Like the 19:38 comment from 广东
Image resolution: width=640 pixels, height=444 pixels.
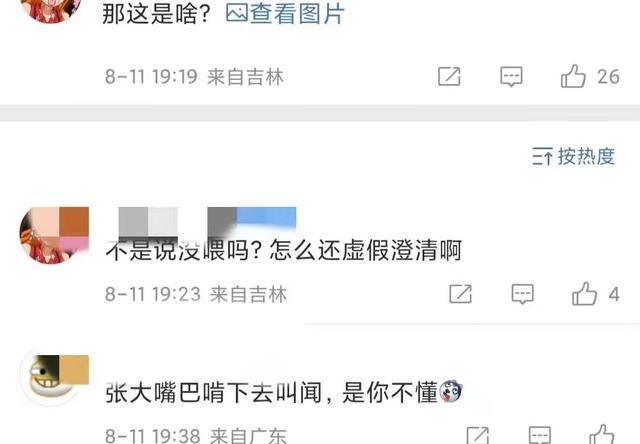pyautogui.click(x=602, y=435)
